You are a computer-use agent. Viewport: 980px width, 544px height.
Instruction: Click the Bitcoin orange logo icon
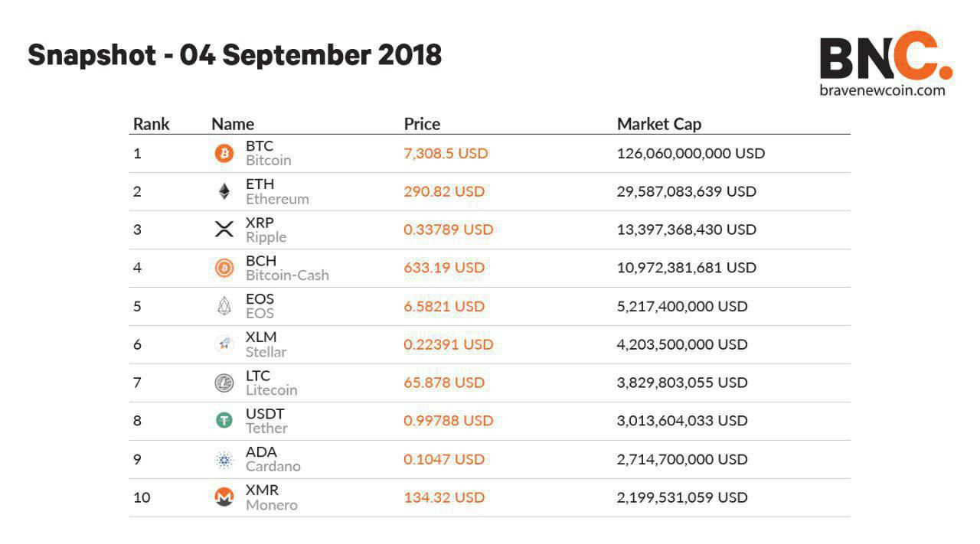(x=224, y=153)
